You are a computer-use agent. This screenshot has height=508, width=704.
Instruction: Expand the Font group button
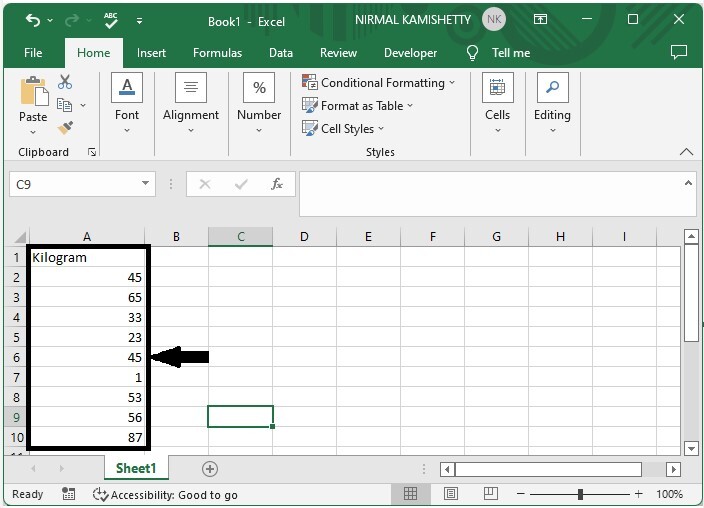click(127, 104)
